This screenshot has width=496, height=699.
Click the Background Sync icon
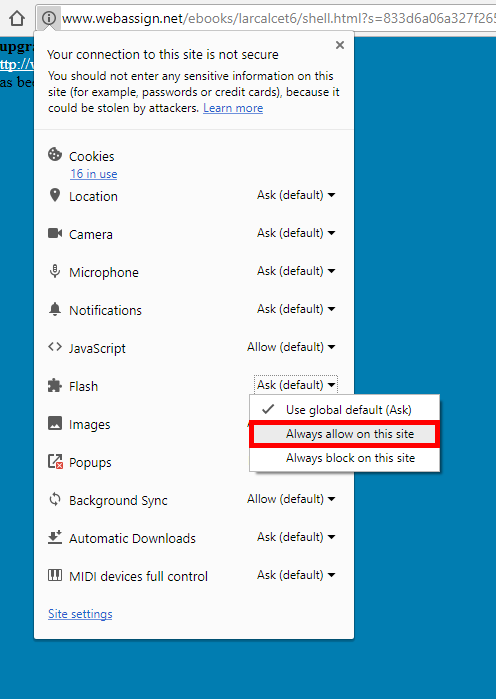tap(55, 499)
